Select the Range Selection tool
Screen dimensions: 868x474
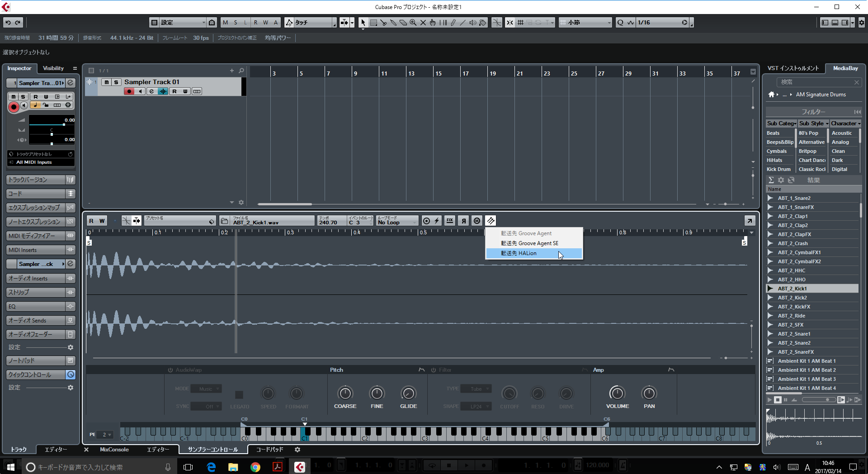point(373,22)
